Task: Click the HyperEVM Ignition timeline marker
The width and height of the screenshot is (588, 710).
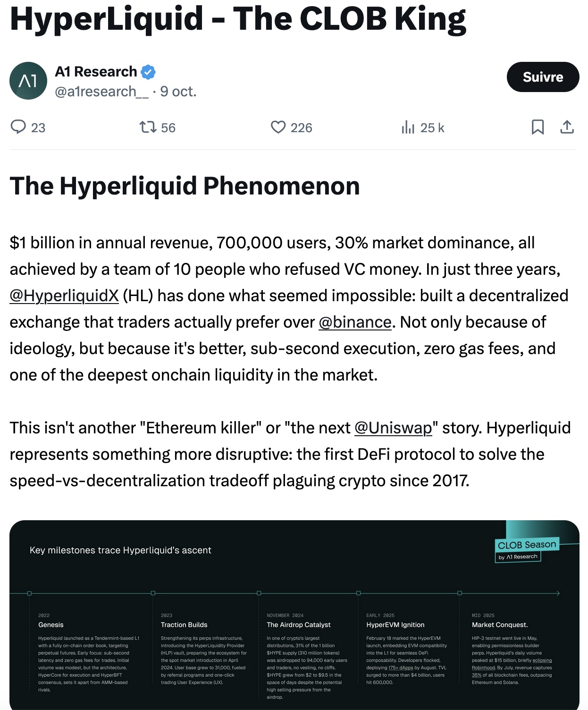Action: [x=359, y=593]
